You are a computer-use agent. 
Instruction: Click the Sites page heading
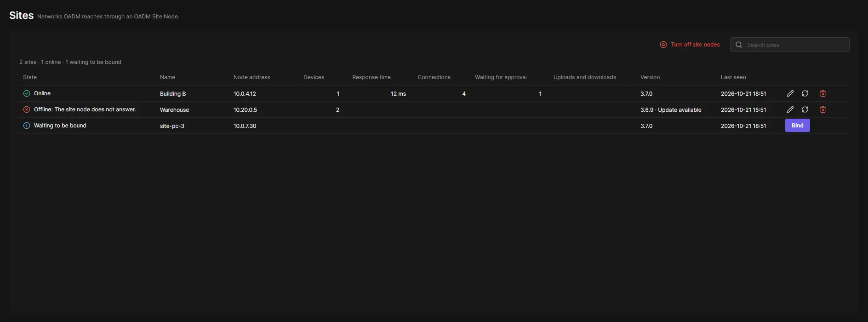click(22, 15)
